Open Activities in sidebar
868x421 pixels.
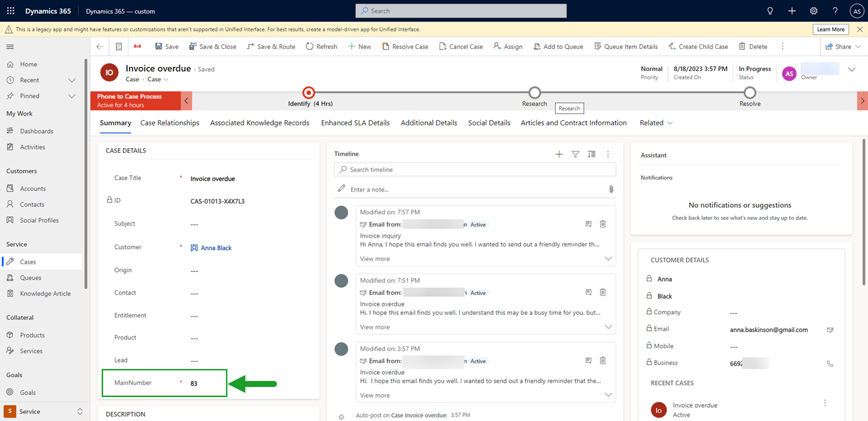32,147
